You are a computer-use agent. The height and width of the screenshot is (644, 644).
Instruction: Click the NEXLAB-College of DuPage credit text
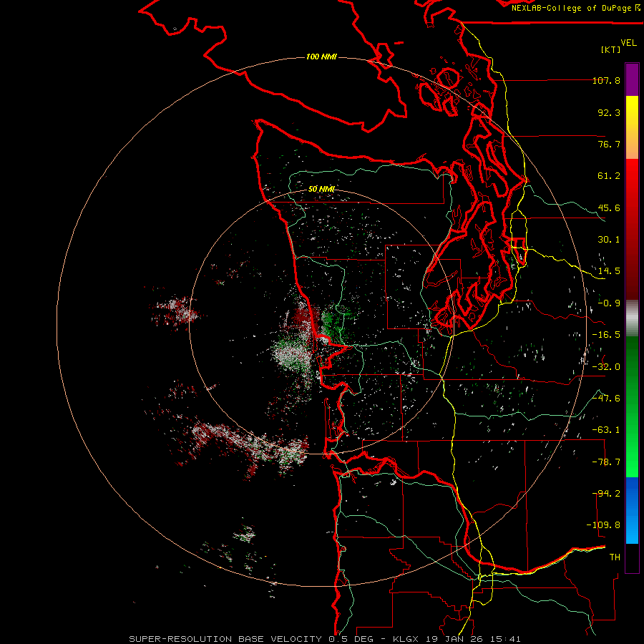point(572,8)
